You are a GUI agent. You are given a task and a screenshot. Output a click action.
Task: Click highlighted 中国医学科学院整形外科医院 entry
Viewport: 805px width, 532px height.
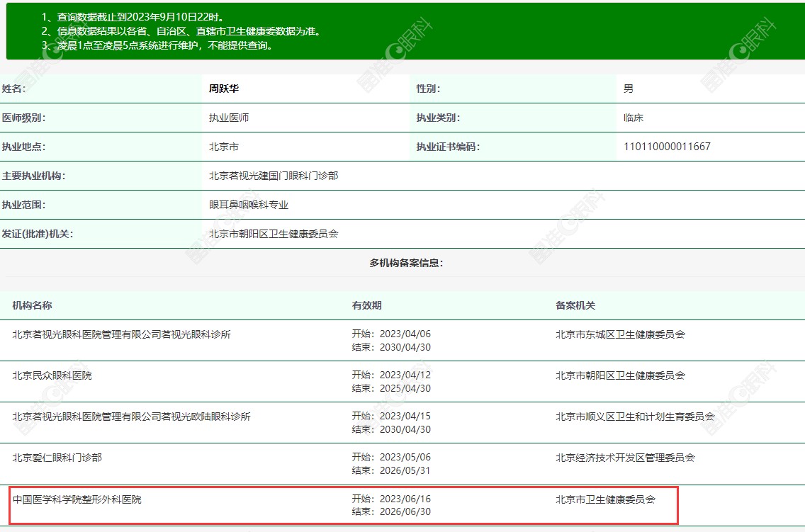tap(77, 499)
